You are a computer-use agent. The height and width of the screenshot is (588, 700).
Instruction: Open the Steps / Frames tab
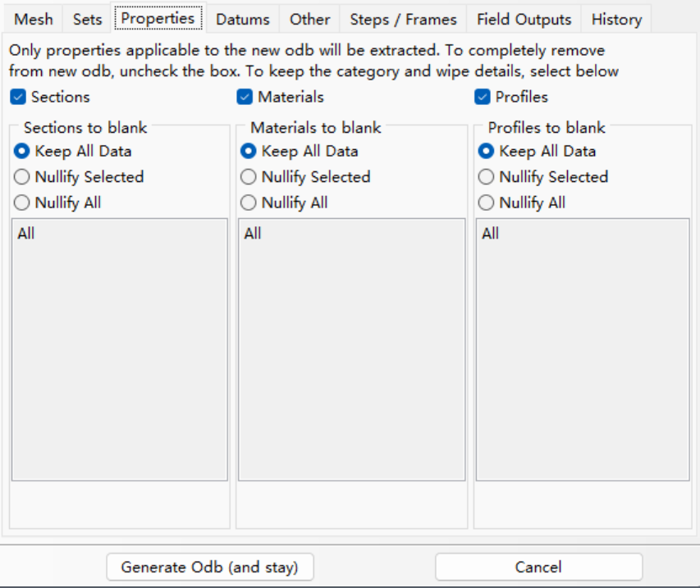pyautogui.click(x=403, y=19)
